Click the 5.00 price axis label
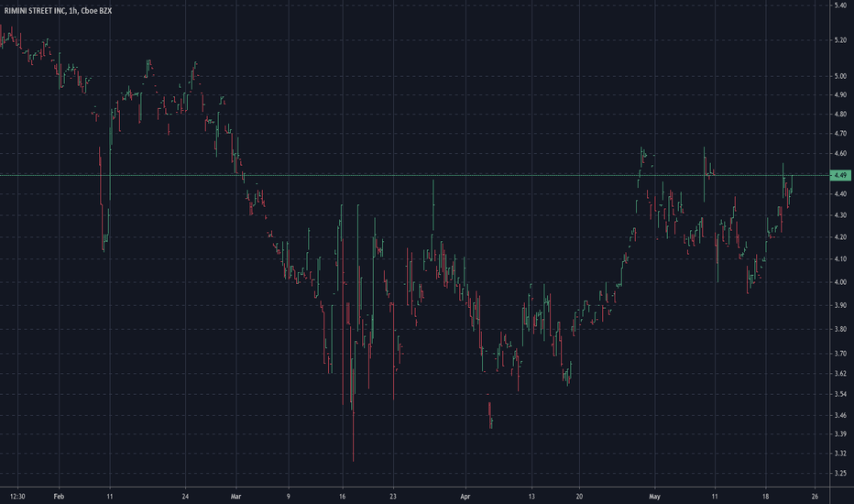 pos(840,76)
